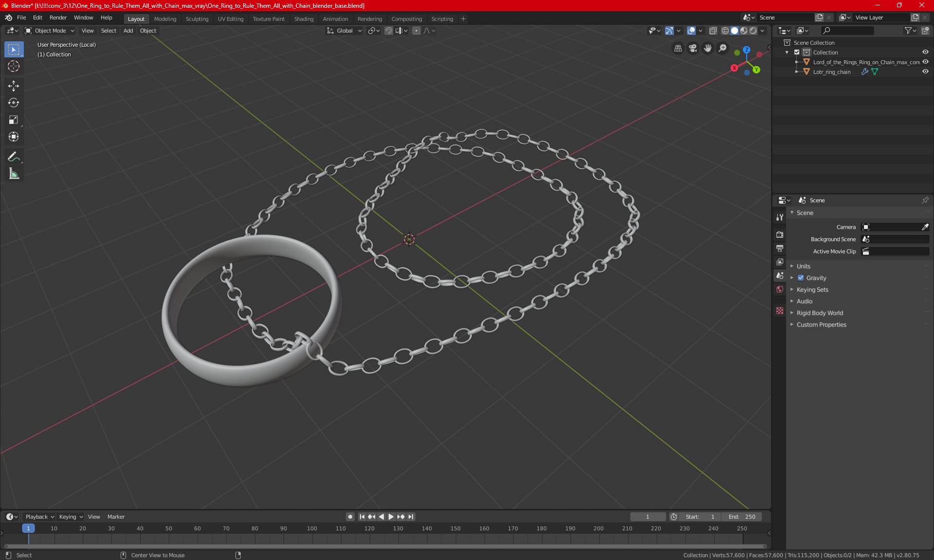Open the Add menu in viewport header
The image size is (934, 560).
click(x=128, y=31)
